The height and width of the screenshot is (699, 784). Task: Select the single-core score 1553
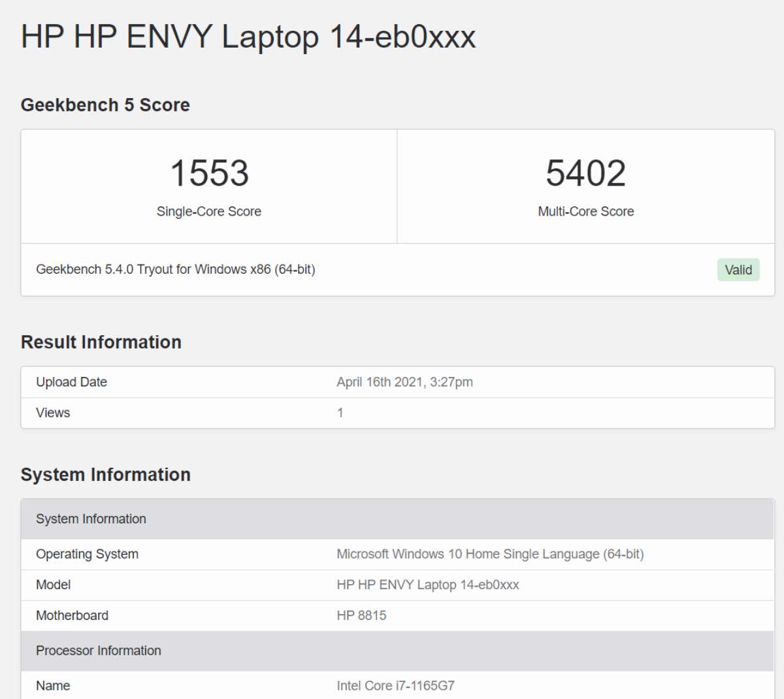click(209, 173)
